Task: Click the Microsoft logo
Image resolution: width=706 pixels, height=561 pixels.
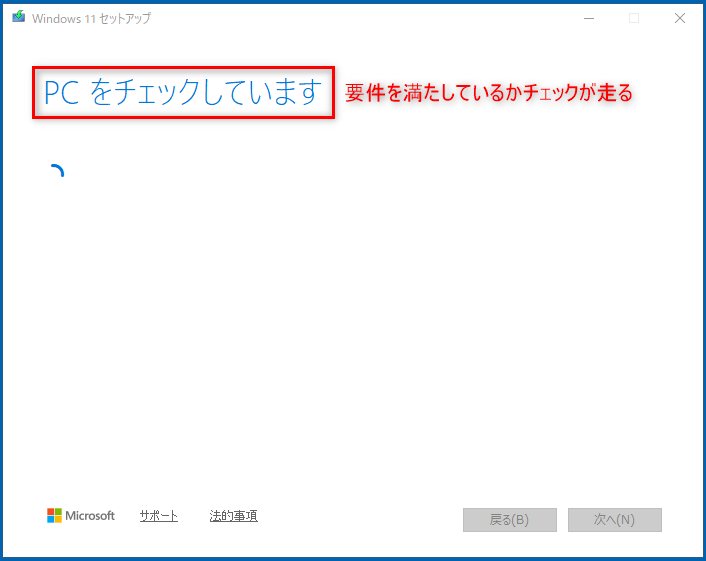Action: [81, 516]
